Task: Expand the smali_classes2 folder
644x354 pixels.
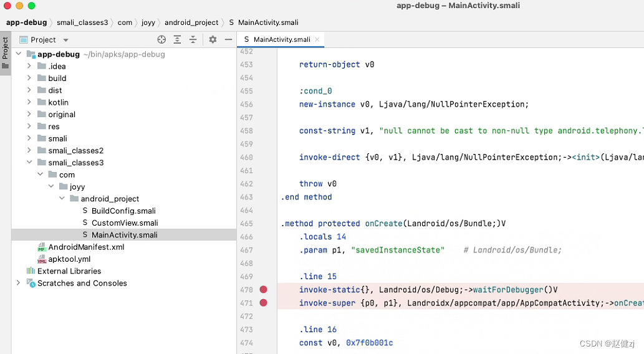Action: [29, 150]
